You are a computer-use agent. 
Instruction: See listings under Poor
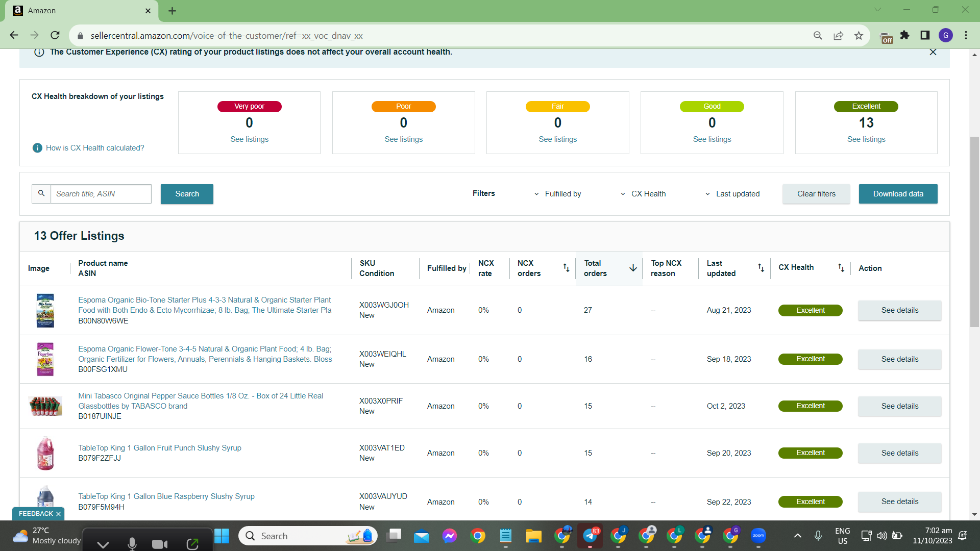(403, 139)
